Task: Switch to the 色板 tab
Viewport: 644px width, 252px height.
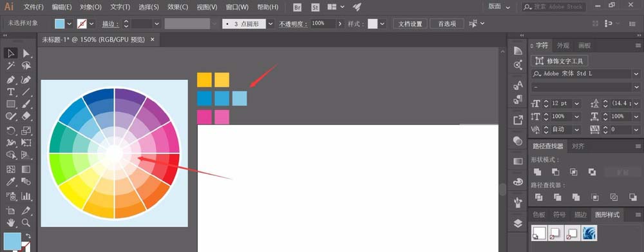Action: [x=539, y=215]
